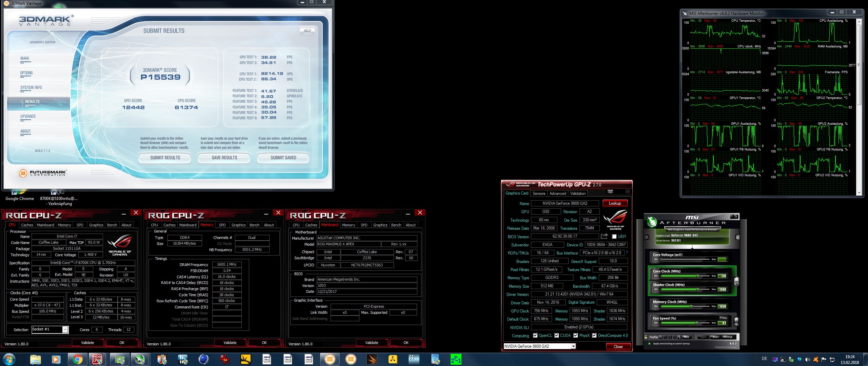Click the Lookup button in GPU-Z

coord(615,203)
